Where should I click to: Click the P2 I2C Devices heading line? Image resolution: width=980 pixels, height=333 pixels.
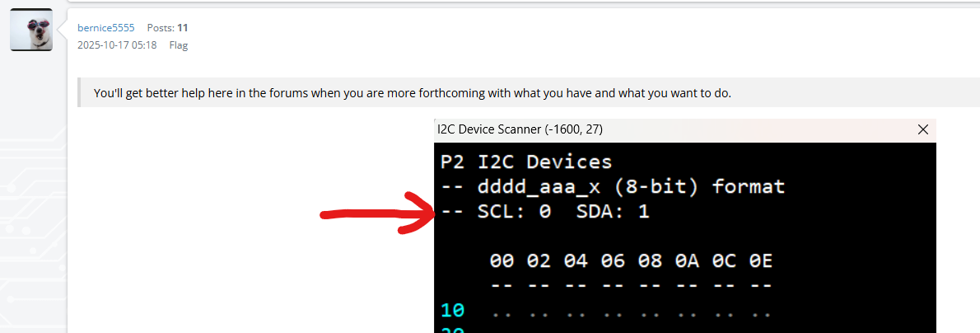(526, 162)
